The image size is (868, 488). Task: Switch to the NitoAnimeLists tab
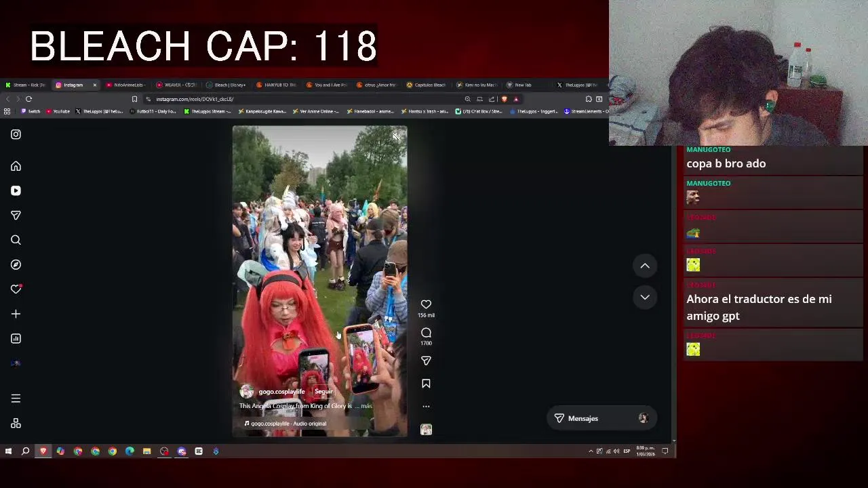[125, 85]
